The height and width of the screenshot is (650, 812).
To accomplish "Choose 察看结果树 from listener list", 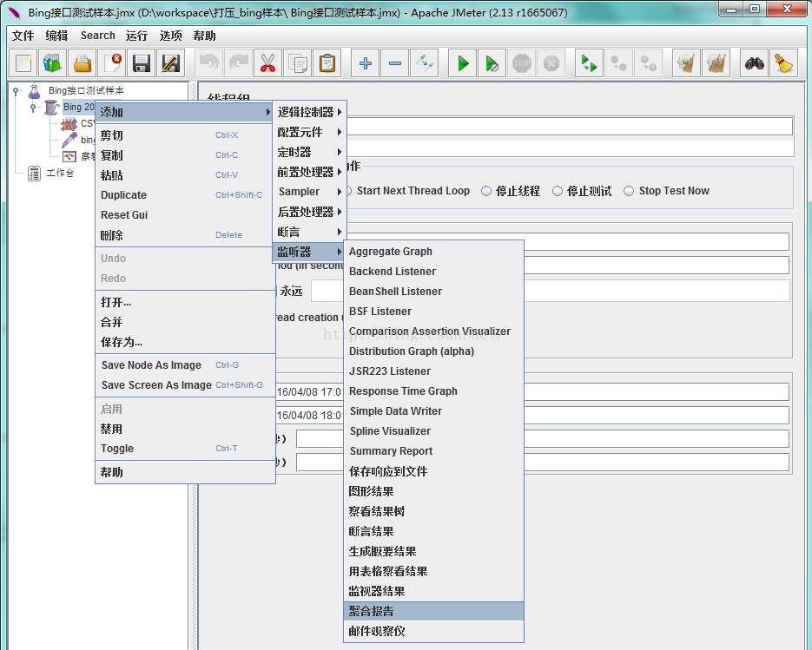I will [x=434, y=511].
